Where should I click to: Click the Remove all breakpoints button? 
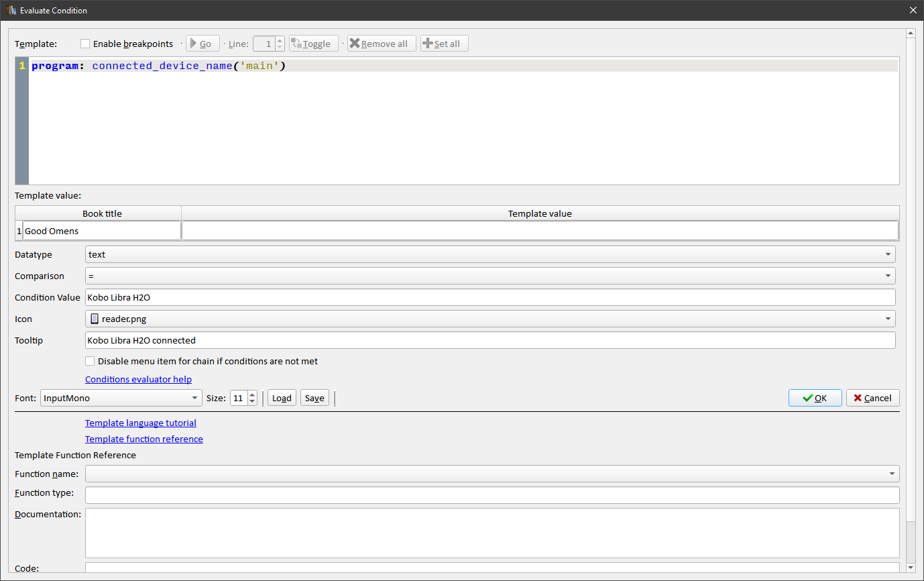click(x=382, y=44)
